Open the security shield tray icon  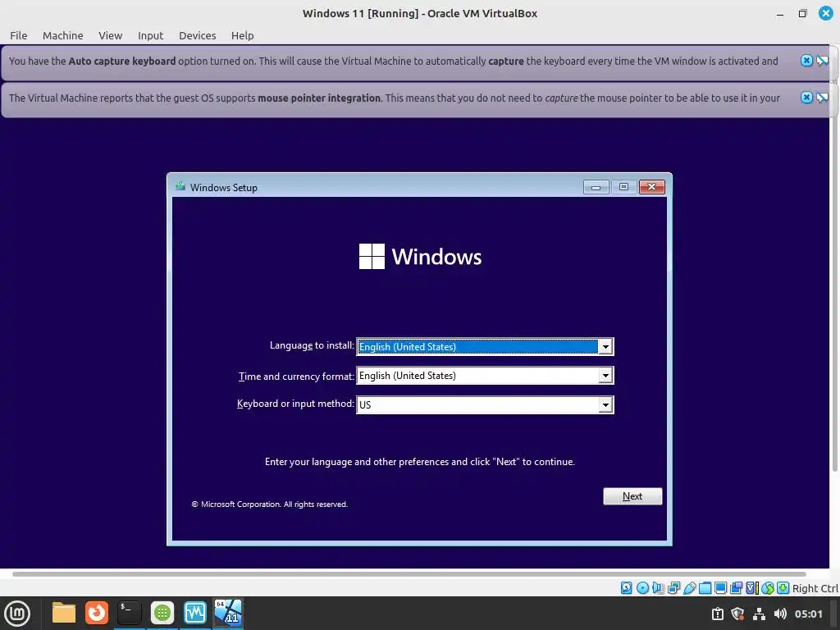coord(737,614)
